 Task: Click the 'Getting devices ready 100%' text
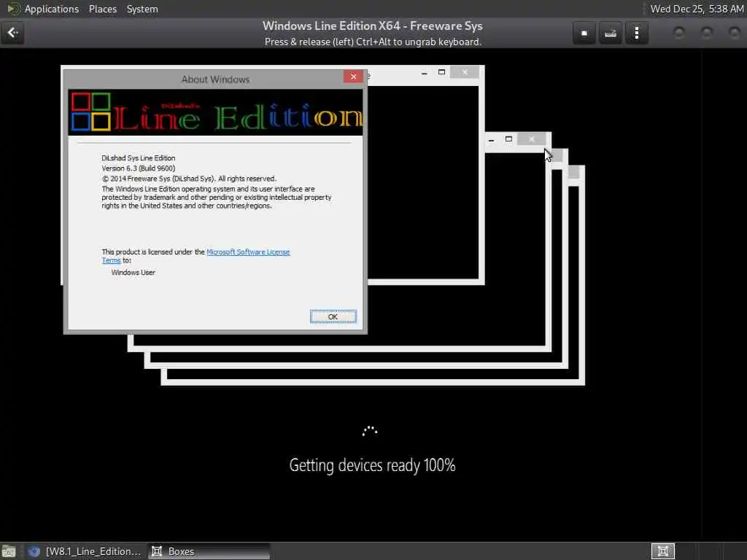(373, 465)
